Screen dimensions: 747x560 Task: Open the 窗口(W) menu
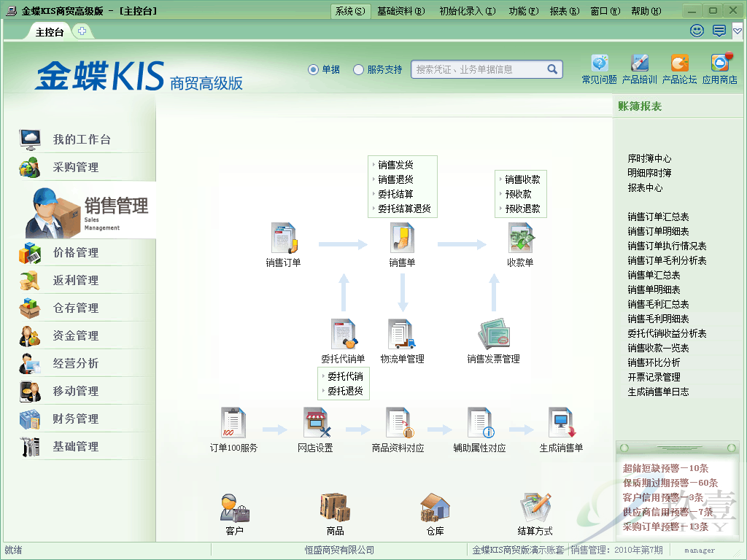pyautogui.click(x=605, y=11)
